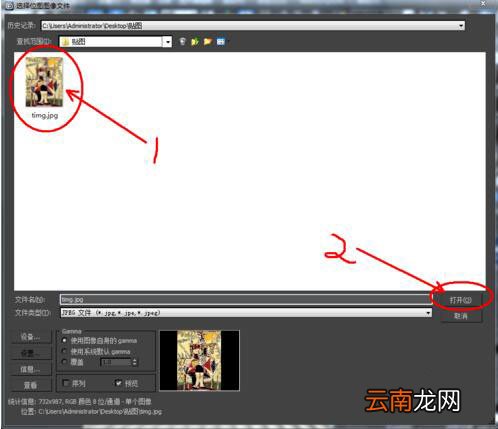Create a new folder with the folder icon
Viewport: 498px width, 429px height.
click(208, 41)
